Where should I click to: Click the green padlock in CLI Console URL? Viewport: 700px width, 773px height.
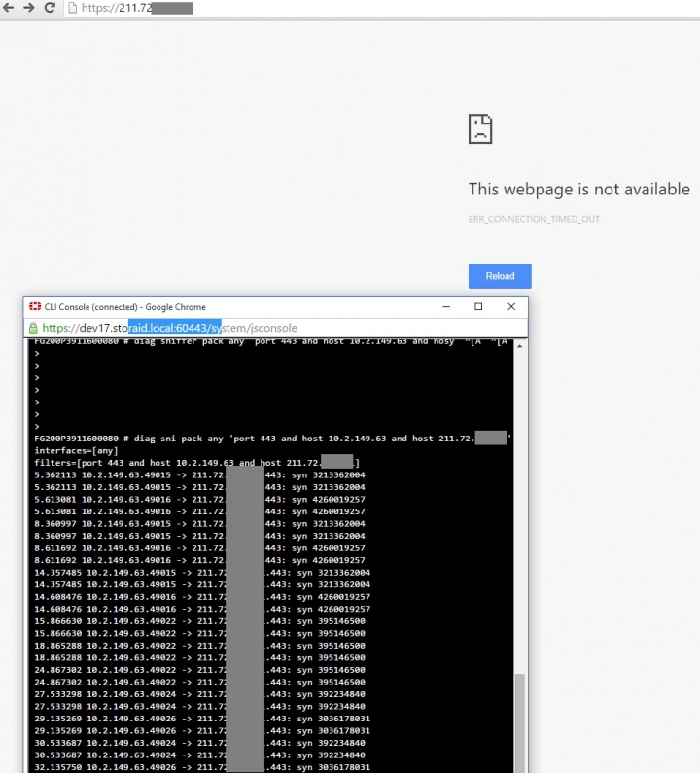pyautogui.click(x=33, y=328)
